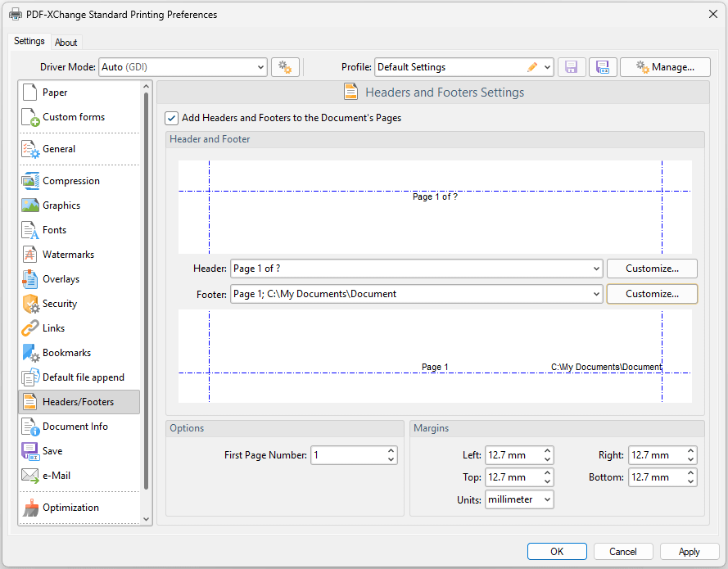Expand the Header text dropdown

point(595,269)
